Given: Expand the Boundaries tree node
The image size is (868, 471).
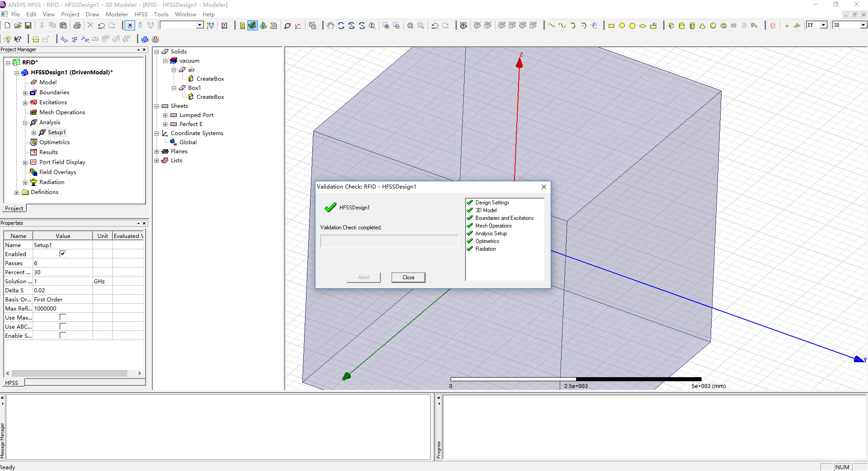Looking at the screenshot, I should pos(25,92).
